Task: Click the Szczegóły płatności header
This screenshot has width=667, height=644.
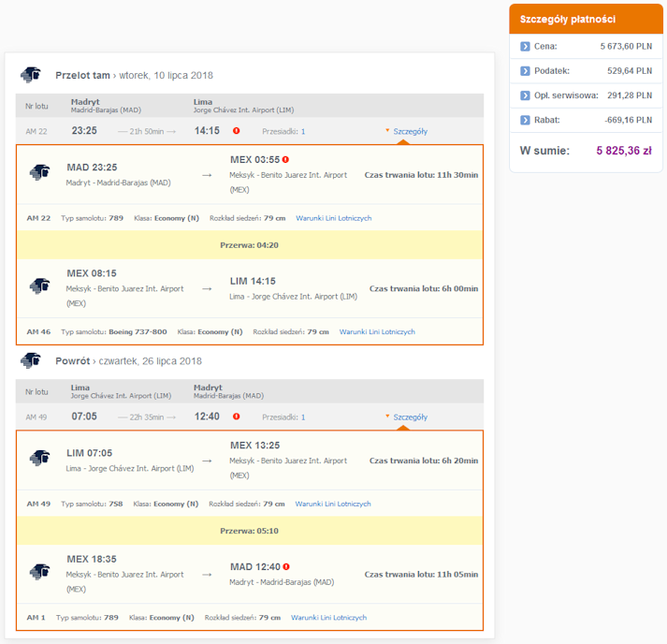Action: 586,19
